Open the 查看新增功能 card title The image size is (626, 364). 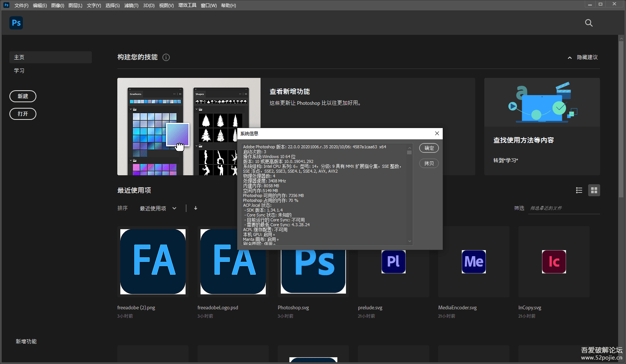coord(290,92)
